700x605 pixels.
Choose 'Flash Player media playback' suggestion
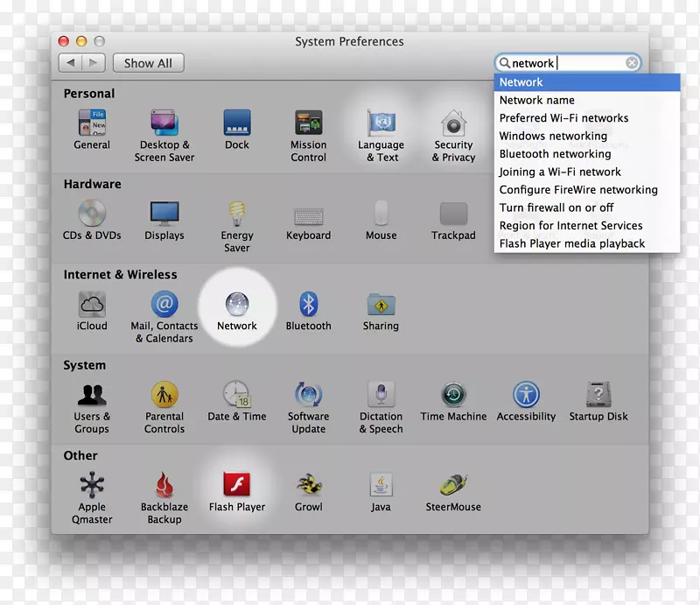point(570,243)
